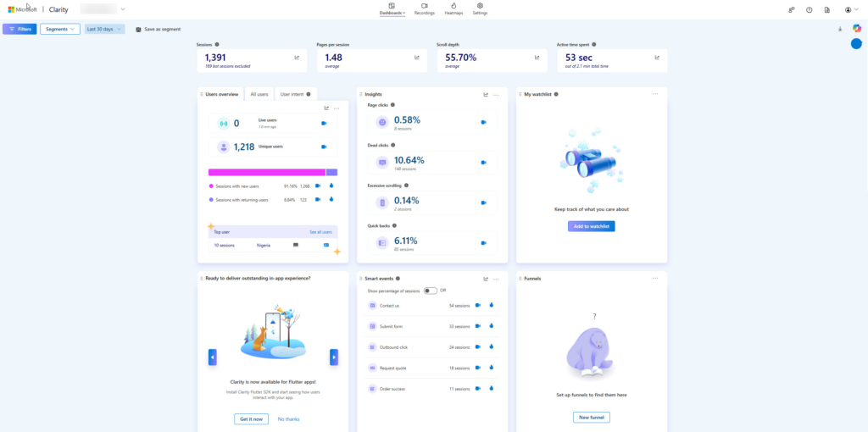
Task: Open the Last 30 days date range dropdown
Action: click(104, 29)
